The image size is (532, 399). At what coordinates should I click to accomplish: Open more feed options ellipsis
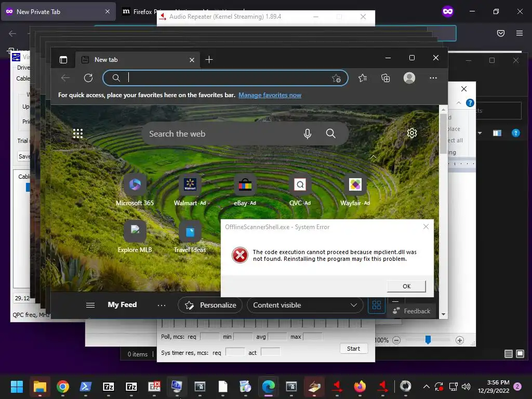[162, 305]
